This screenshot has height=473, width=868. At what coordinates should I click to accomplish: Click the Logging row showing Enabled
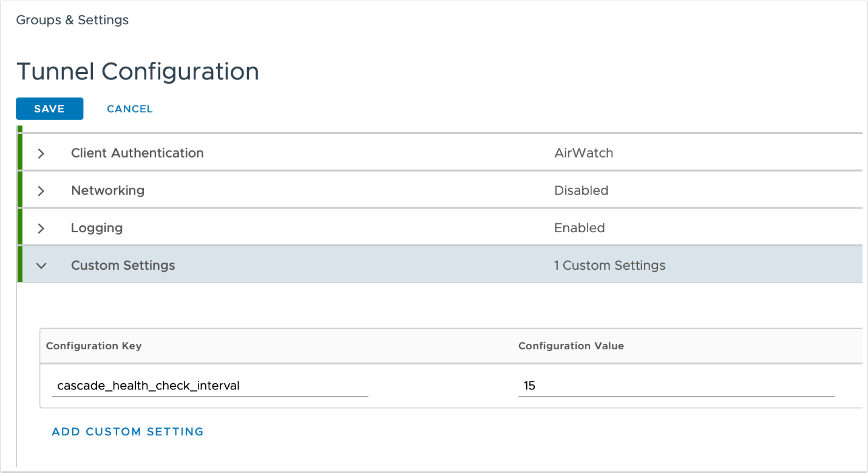pyautogui.click(x=97, y=227)
